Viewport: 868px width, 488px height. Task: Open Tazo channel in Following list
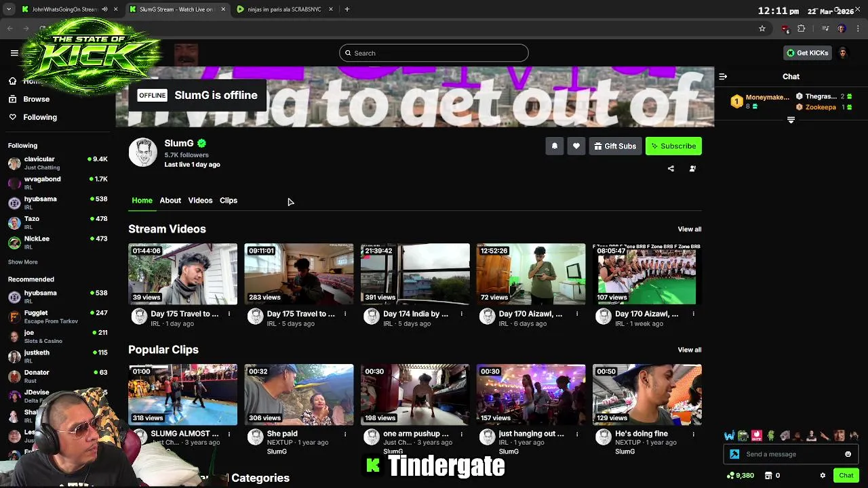click(x=58, y=222)
